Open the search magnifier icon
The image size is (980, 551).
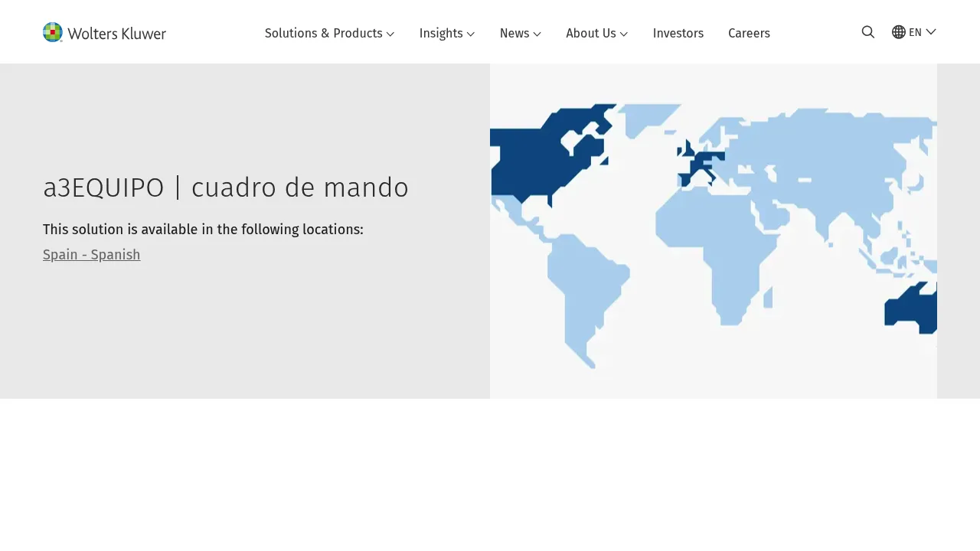coord(867,32)
